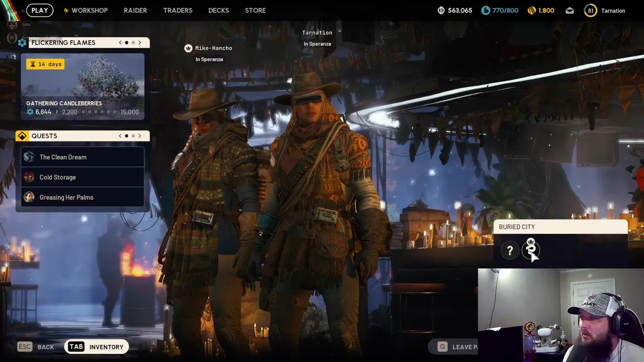Open the STORE tab
The width and height of the screenshot is (644, 362).
pos(255,10)
